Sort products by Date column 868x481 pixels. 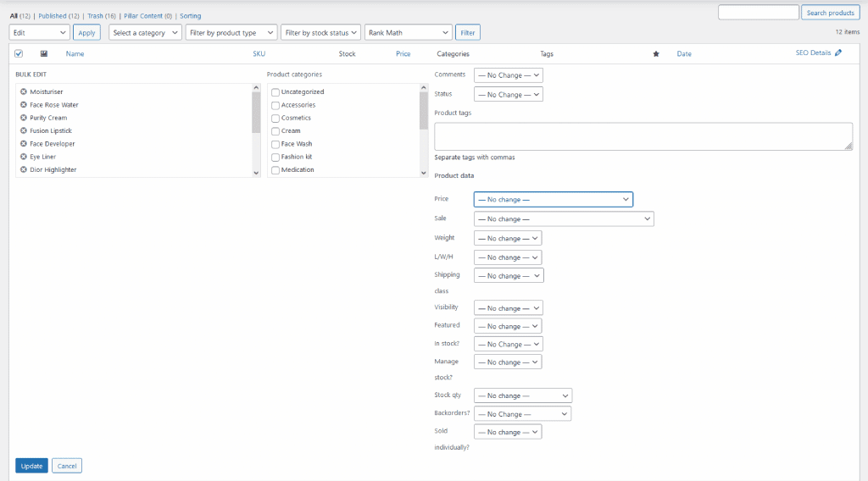point(684,53)
